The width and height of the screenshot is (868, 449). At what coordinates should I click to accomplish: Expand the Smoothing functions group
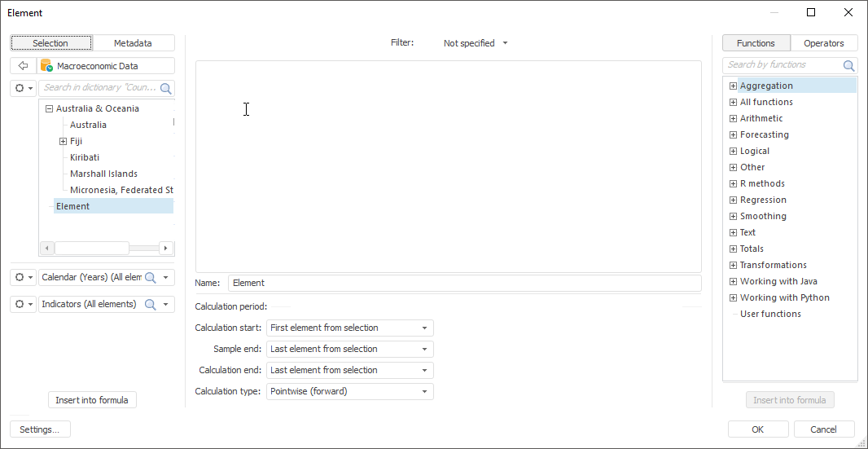[733, 216]
